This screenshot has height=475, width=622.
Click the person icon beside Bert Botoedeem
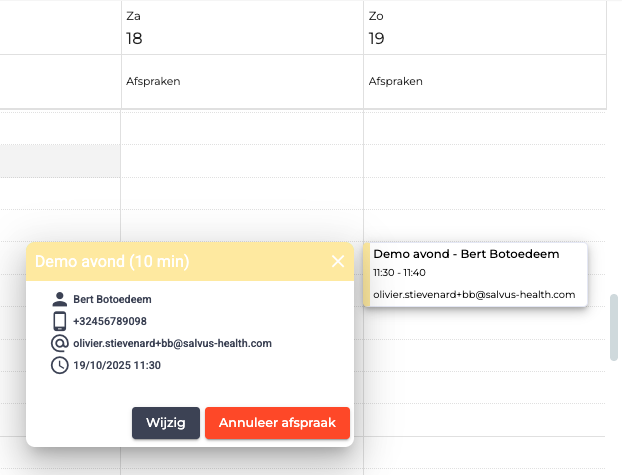(59, 299)
